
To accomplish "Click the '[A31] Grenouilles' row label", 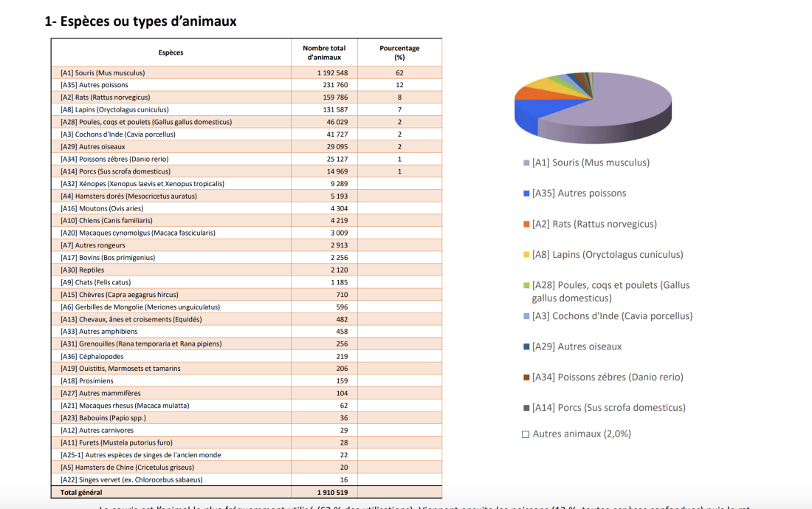I will [x=141, y=344].
